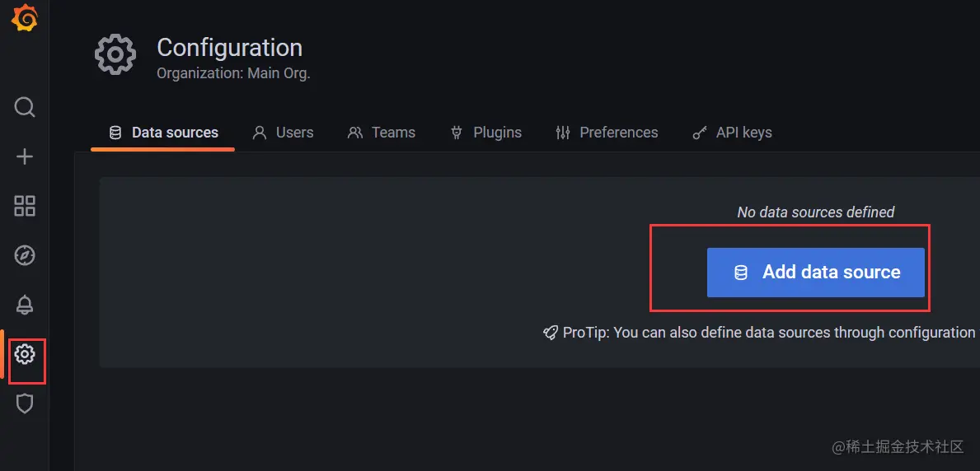Viewport: 980px width, 471px height.
Task: Click the large Configuration header gear icon
Action: (x=115, y=55)
